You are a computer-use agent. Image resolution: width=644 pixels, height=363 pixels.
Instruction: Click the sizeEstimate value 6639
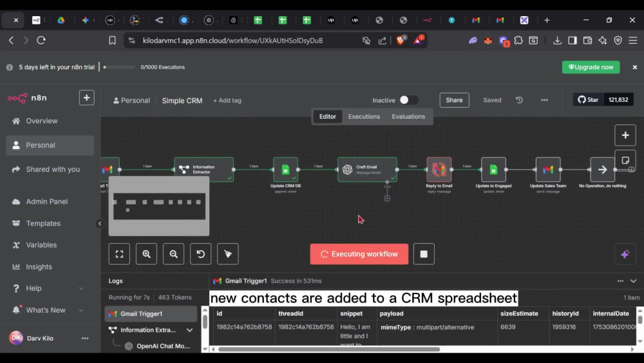point(507,327)
